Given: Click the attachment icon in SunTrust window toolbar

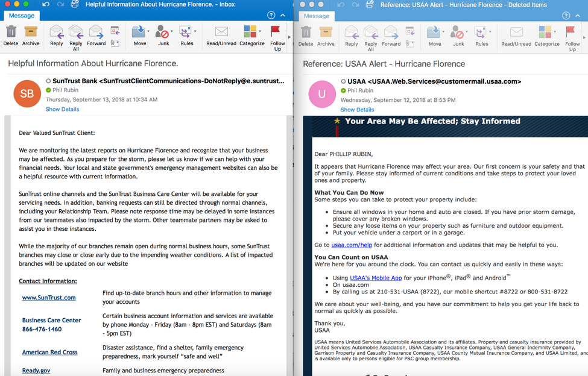Looking at the screenshot, I should pyautogui.click(x=115, y=43).
